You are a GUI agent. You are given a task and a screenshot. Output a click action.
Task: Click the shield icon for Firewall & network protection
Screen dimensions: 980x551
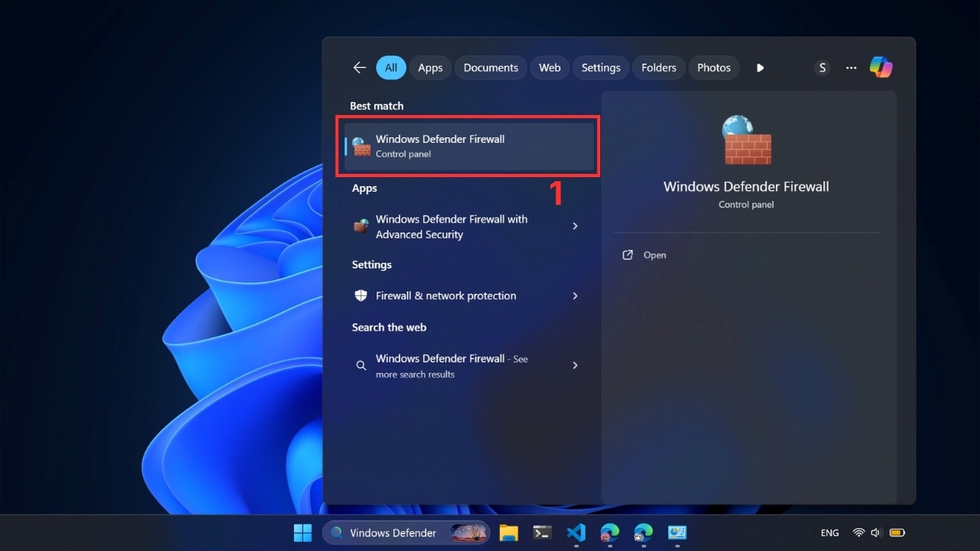(361, 295)
